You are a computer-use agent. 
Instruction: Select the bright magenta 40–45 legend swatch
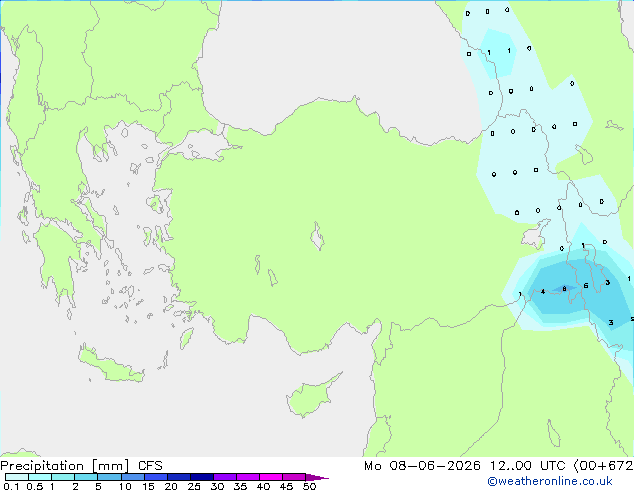click(271, 477)
